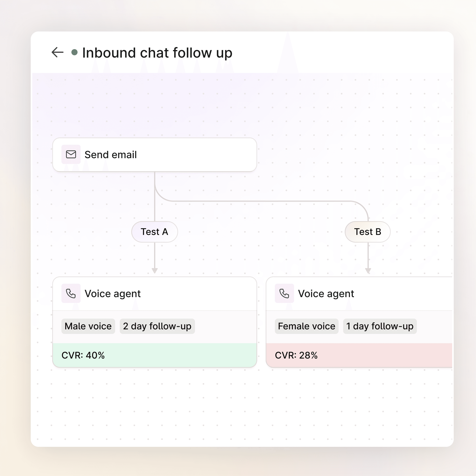Click the back arrow icon

pyautogui.click(x=57, y=52)
